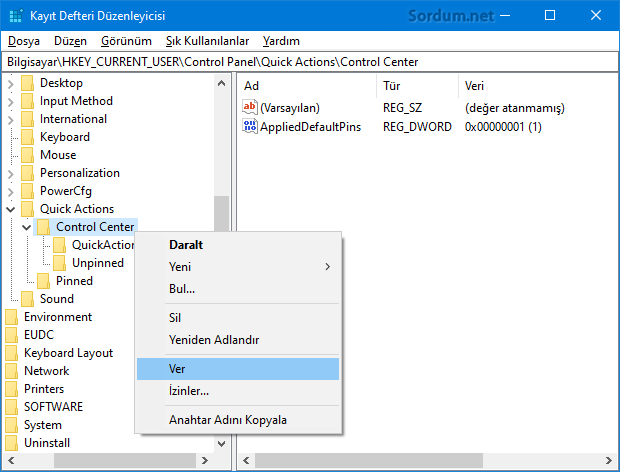The image size is (620, 472).
Task: Click the tree pane horizontal scrollbar thumb
Action: click(125, 461)
